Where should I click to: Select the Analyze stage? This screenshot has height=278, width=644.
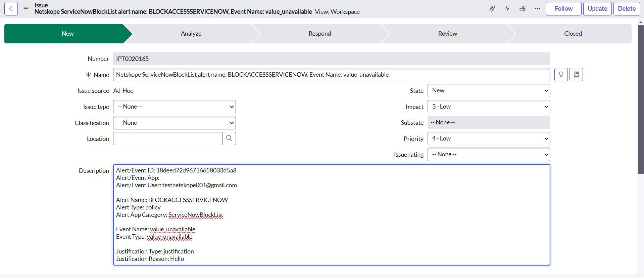coord(191,34)
